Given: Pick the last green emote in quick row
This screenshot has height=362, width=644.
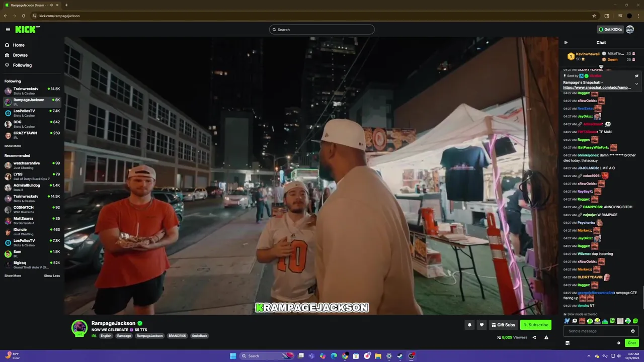Looking at the screenshot, I should (635, 321).
